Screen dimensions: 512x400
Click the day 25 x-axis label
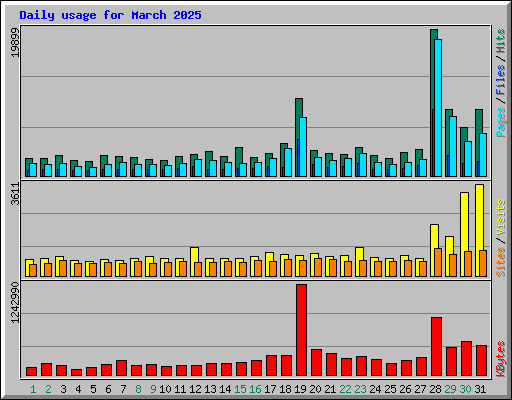pyautogui.click(x=390, y=389)
